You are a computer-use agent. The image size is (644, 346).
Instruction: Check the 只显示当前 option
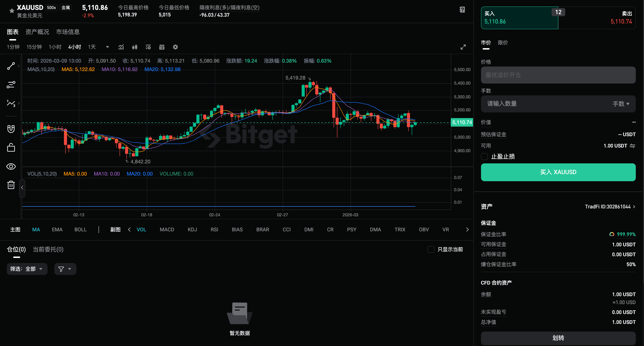click(431, 249)
